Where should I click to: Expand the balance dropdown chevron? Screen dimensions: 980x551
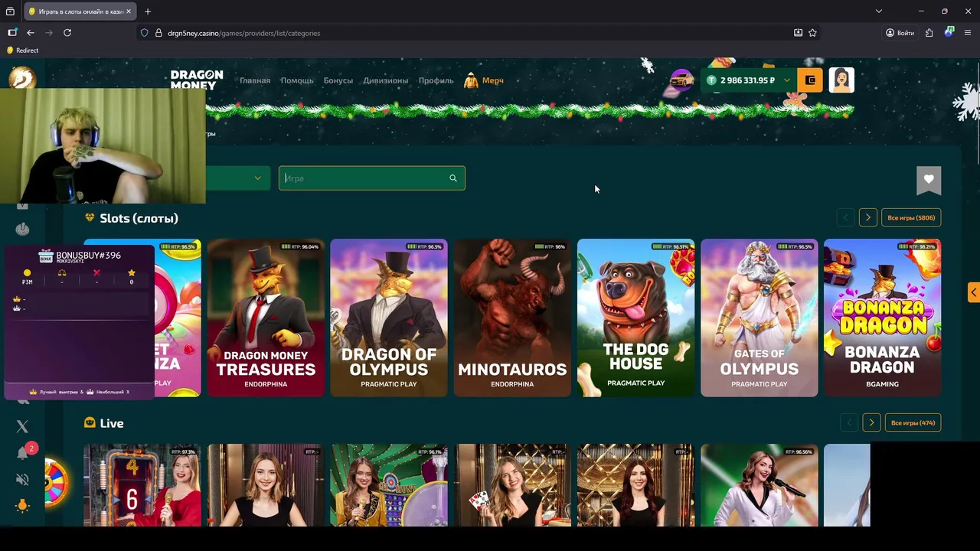click(x=786, y=80)
